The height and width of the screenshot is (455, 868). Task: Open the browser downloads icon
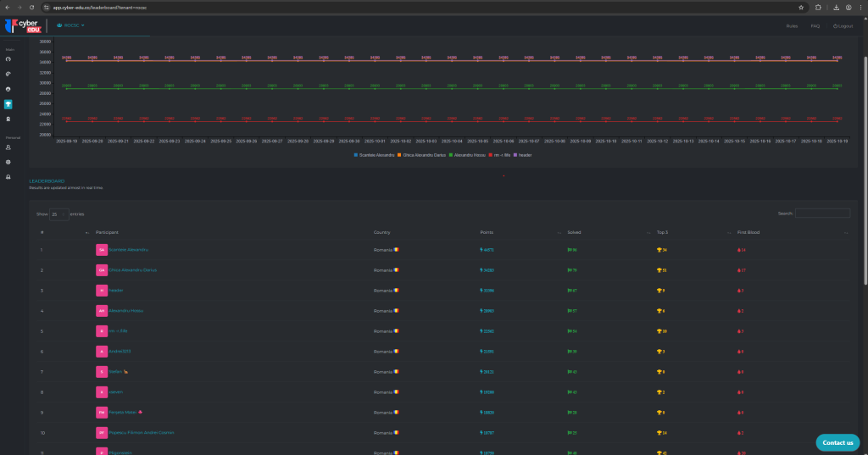[x=836, y=7]
